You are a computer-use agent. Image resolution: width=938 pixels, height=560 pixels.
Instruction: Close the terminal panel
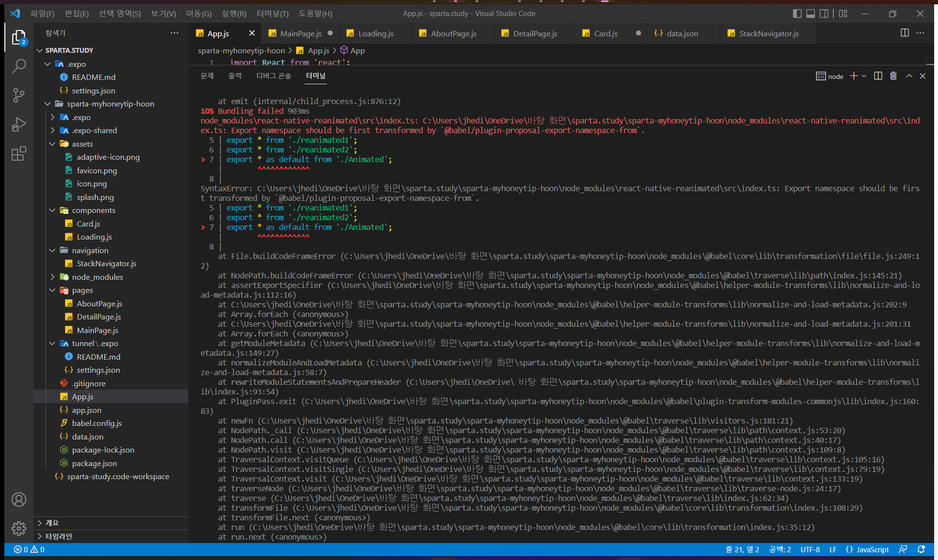click(923, 76)
